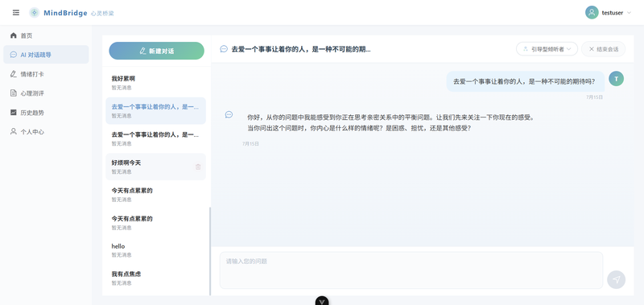Click the home icon beside 首页
The height and width of the screenshot is (305, 644).
coord(14,35)
